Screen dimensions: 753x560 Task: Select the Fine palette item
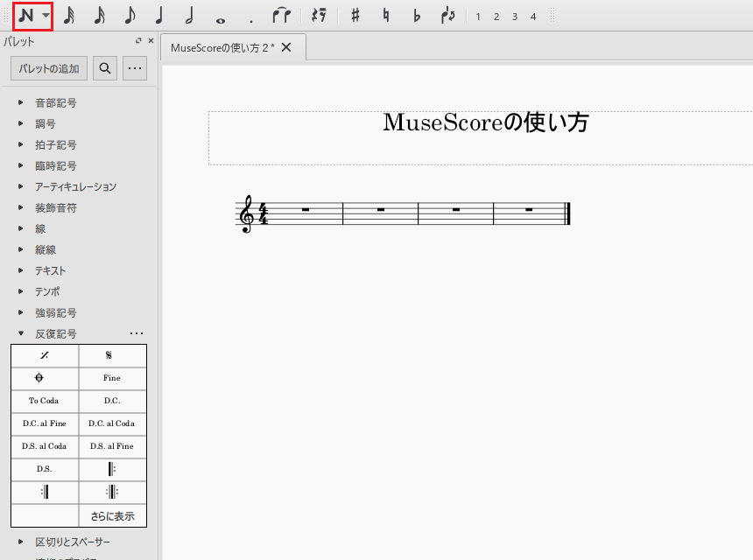(x=113, y=379)
